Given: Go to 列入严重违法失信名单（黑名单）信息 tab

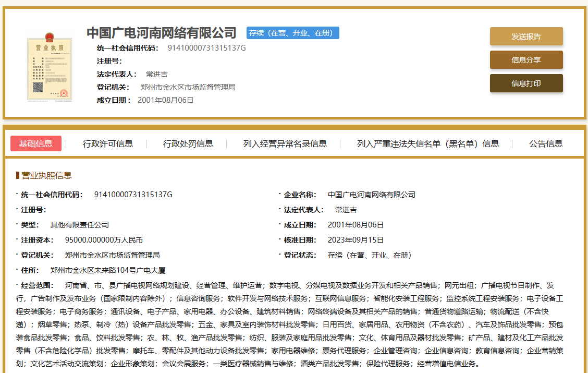Looking at the screenshot, I should click(428, 143).
